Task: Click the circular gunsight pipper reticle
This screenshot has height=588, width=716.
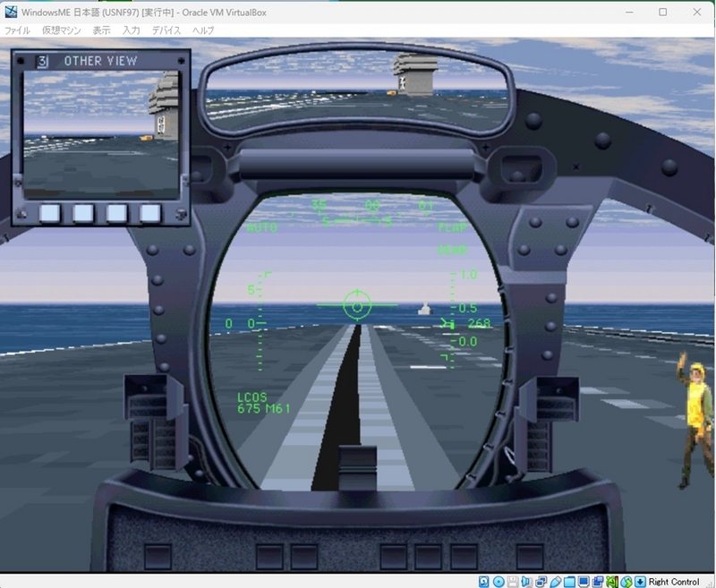Action: coord(357,306)
